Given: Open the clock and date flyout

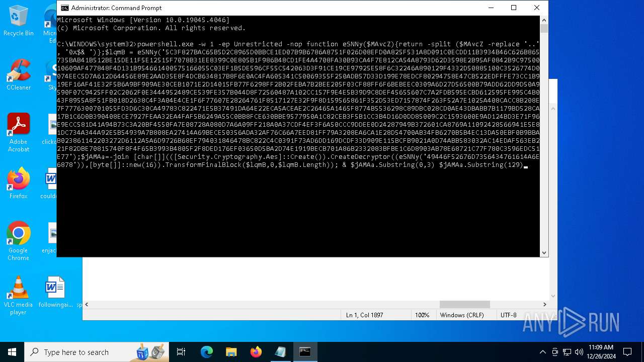Looking at the screenshot, I should point(601,352).
